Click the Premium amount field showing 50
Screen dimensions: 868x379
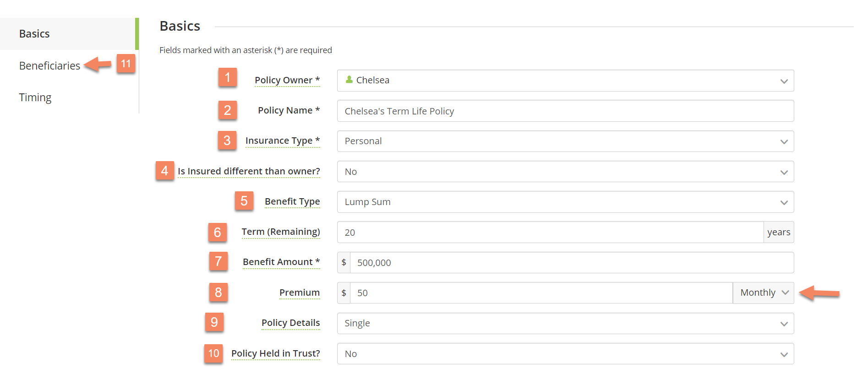541,293
